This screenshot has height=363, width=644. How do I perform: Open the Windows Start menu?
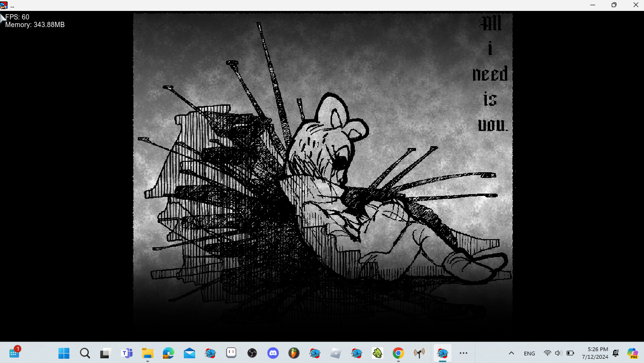point(64,353)
